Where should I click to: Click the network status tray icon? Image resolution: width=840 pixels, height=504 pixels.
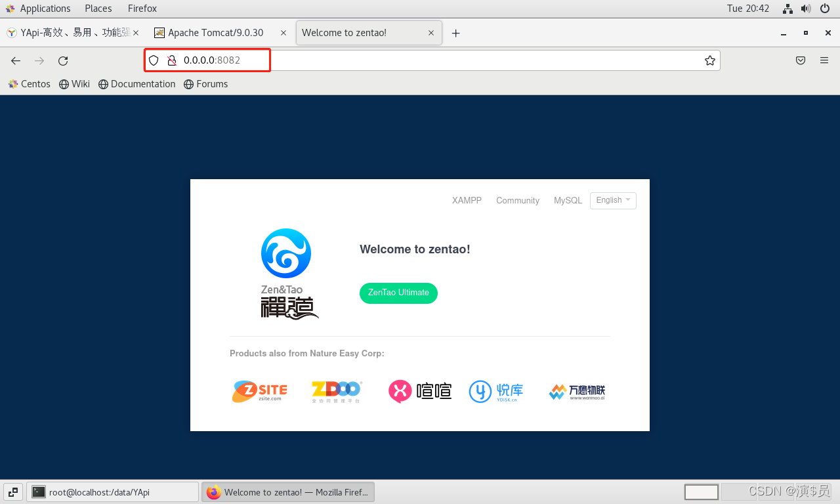788,9
